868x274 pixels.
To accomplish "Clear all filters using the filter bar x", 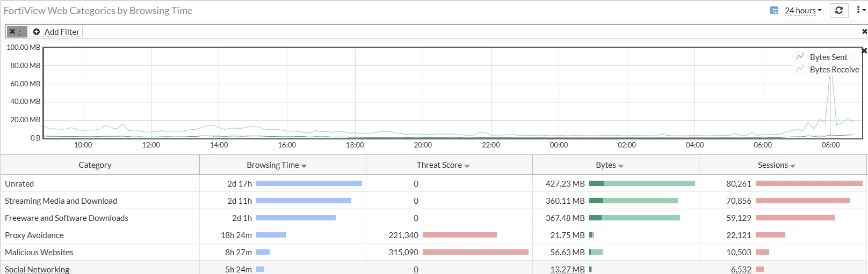I will click(x=864, y=32).
